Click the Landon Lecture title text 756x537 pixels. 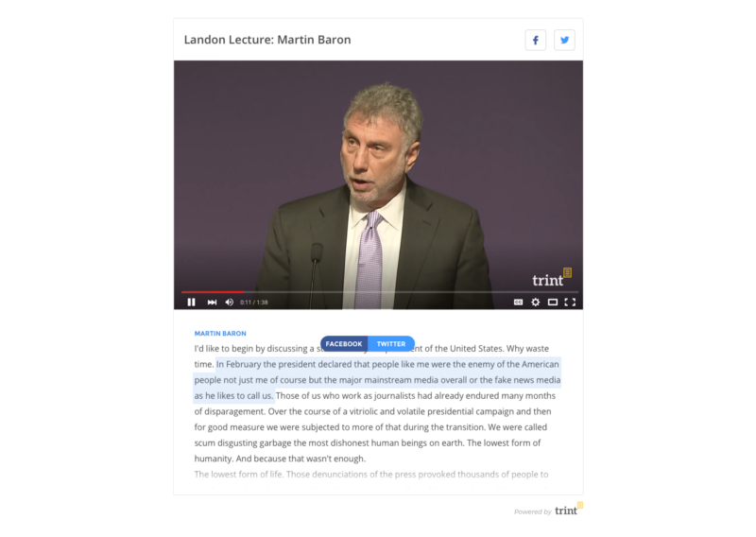click(267, 40)
